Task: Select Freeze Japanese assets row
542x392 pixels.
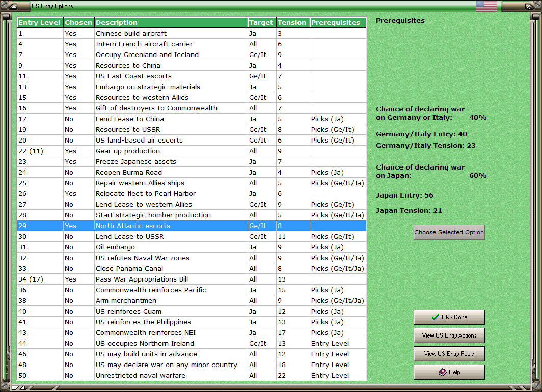Action: point(192,161)
